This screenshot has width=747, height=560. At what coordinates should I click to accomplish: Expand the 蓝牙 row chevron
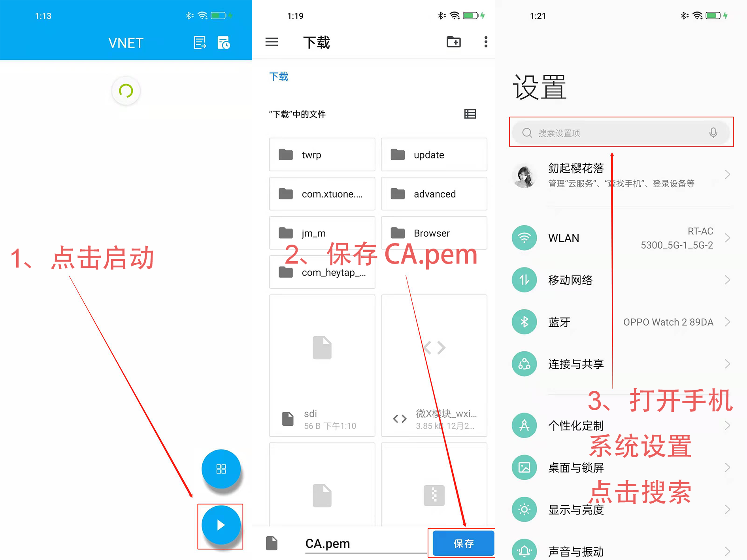[x=727, y=322]
